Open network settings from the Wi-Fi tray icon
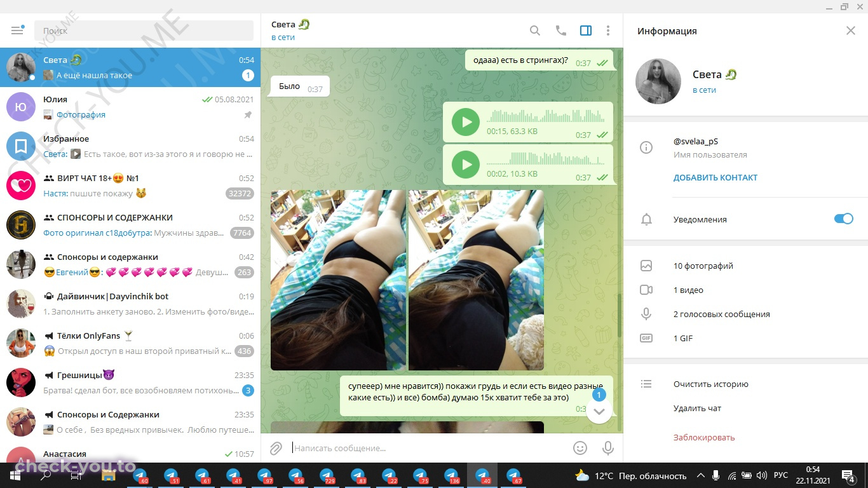This screenshot has height=488, width=868. [x=732, y=475]
